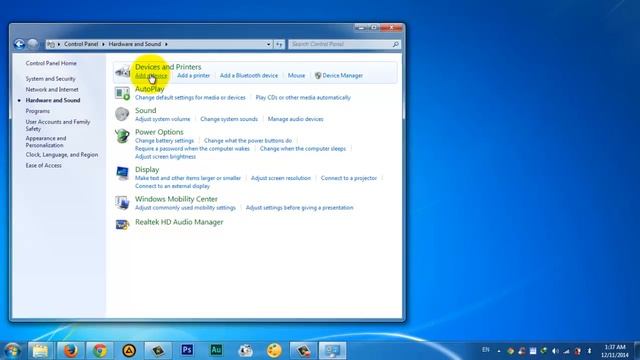Click the search magnifier icon
The height and width of the screenshot is (360, 640).
pos(395,44)
